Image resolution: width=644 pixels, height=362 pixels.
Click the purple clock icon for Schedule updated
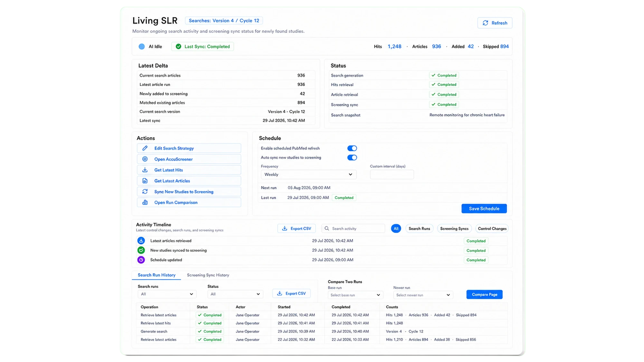tap(141, 260)
